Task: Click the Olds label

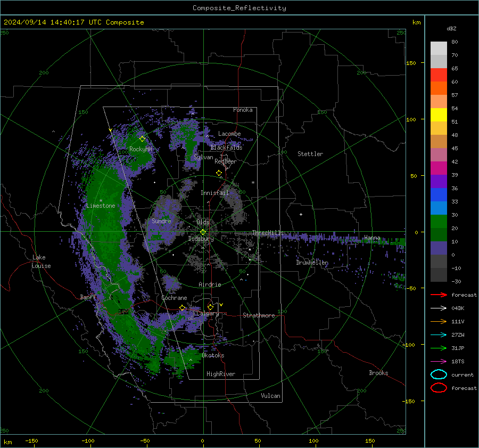Action: coord(203,222)
